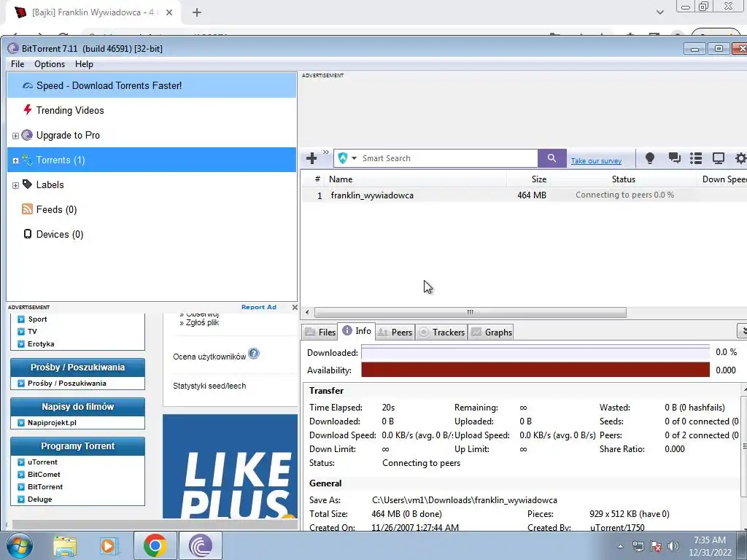Screen dimensions: 747x560
Task: Sort by Status column header
Action: 623,179
